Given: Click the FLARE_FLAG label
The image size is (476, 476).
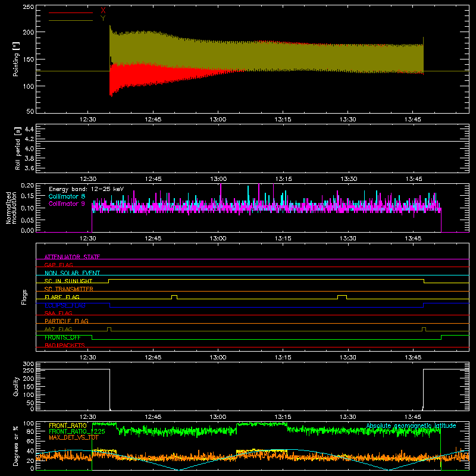Looking at the screenshot, I should coord(62,297).
